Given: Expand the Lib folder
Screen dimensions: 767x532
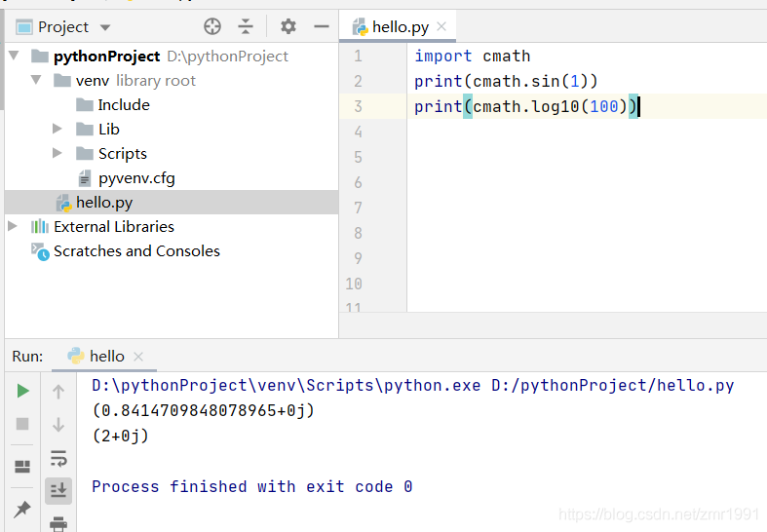Looking at the screenshot, I should click(x=57, y=129).
